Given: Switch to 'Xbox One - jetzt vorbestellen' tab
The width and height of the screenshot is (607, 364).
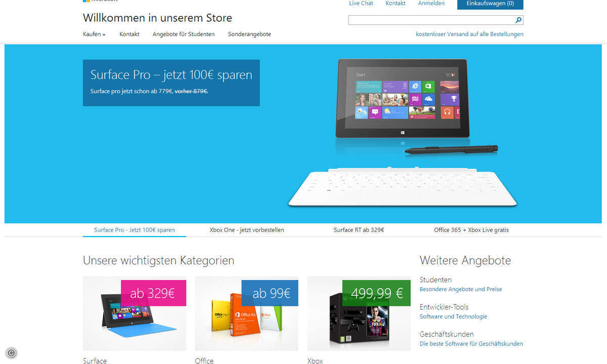Looking at the screenshot, I should (247, 230).
